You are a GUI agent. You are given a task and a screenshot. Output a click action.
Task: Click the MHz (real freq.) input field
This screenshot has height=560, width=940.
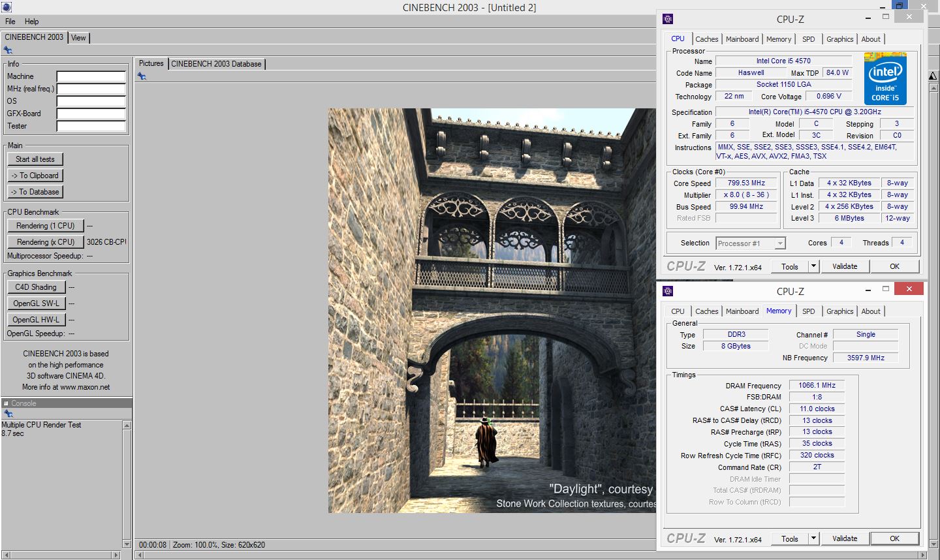(91, 89)
